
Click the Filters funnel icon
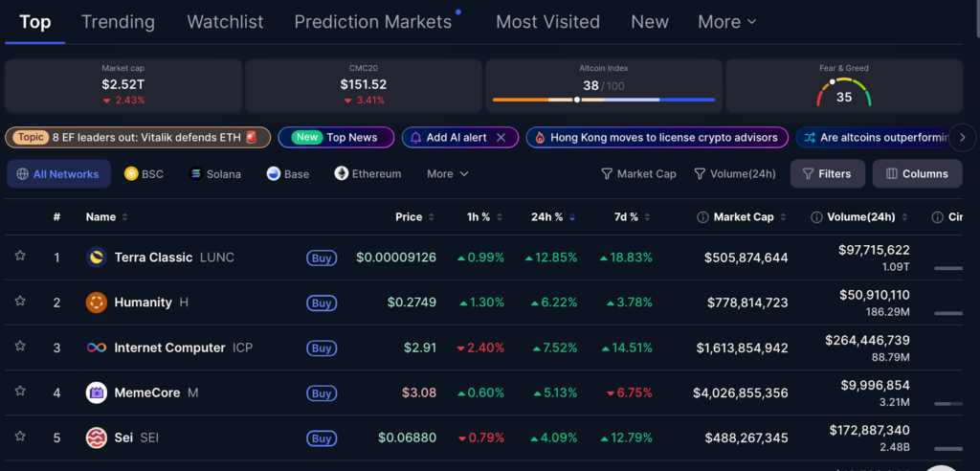coord(808,174)
